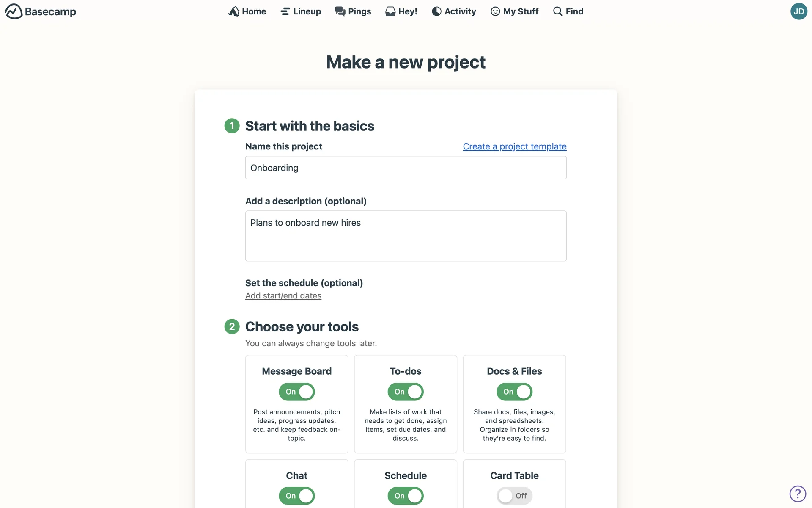Enable the Card Table toggle
812x508 pixels.
tap(514, 496)
